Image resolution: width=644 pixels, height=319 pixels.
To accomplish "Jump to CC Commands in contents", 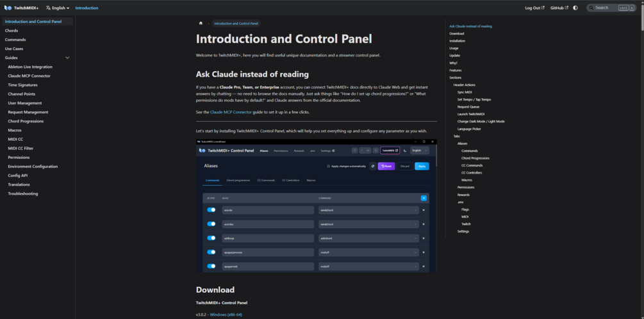I will coord(471,165).
